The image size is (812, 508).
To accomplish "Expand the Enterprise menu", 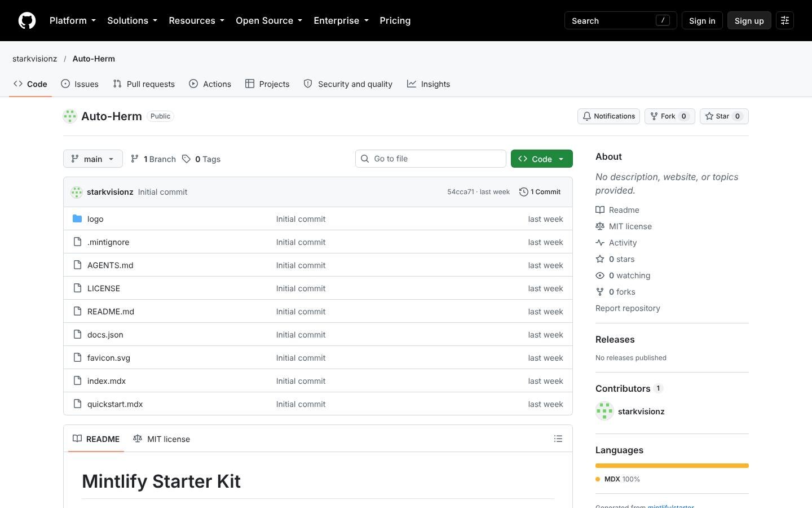I will [x=341, y=20].
